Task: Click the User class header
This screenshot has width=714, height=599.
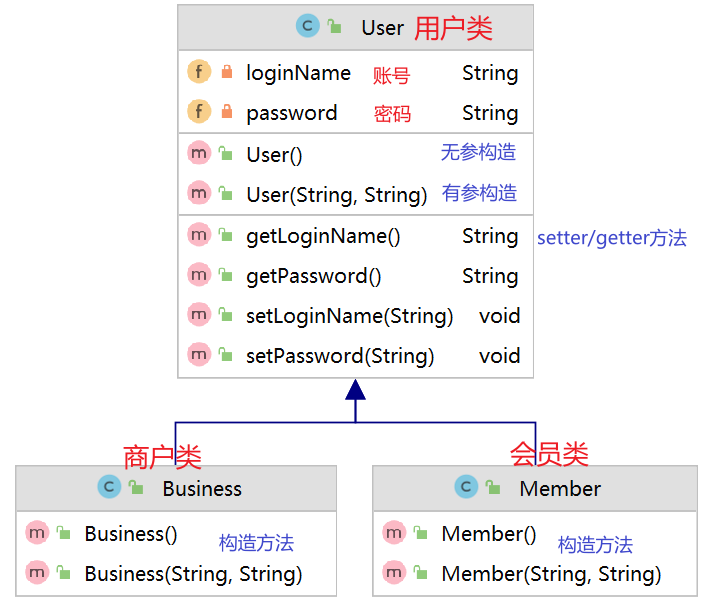Action: tap(383, 28)
